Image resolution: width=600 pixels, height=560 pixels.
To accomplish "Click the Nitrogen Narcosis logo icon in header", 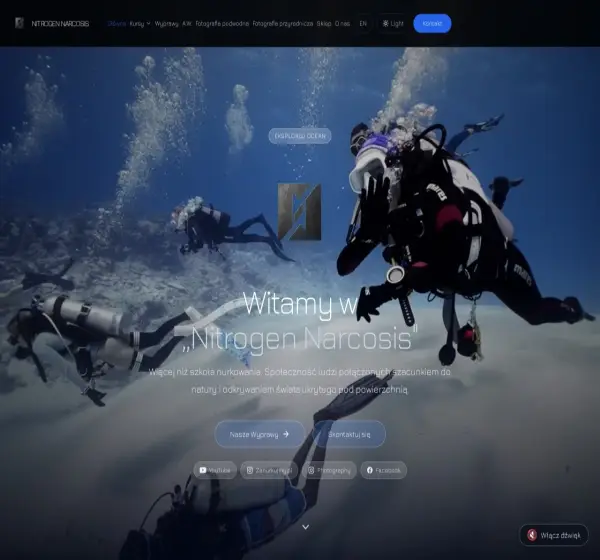I will [x=19, y=23].
